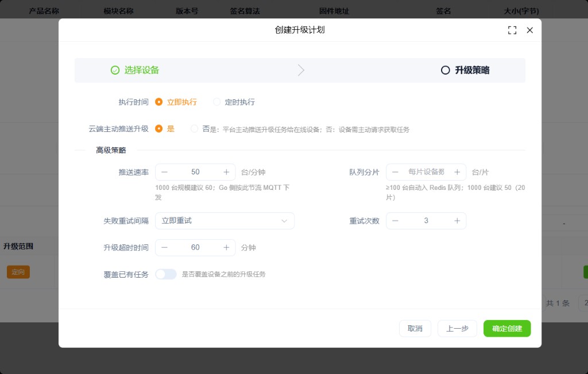Choose 定时执行 for execution time

[x=234, y=102]
